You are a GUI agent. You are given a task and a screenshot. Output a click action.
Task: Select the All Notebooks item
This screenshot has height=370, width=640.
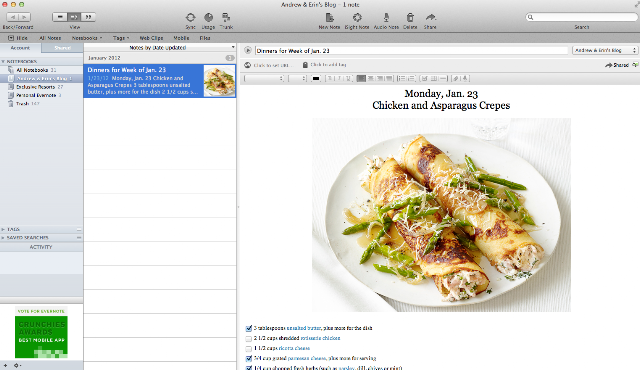pos(32,70)
